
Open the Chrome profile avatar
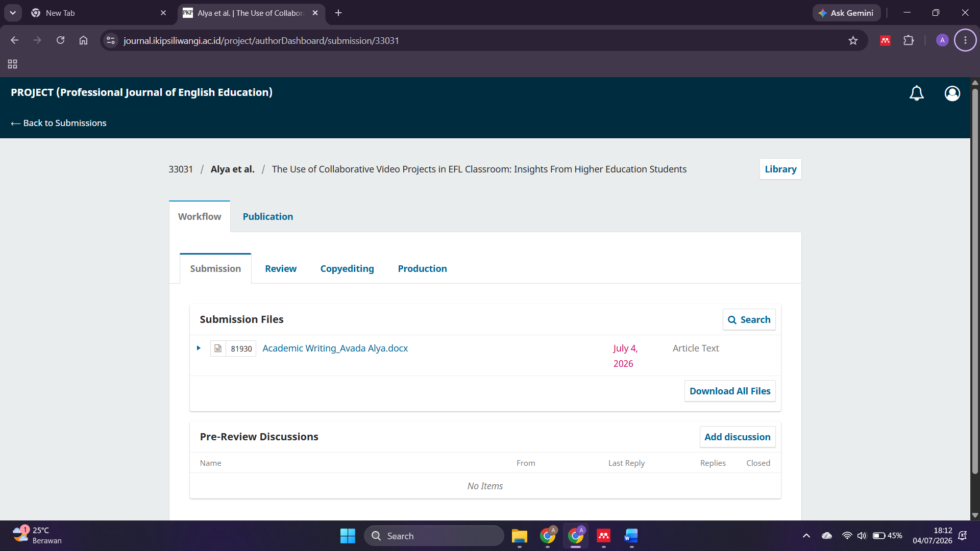pos(942,40)
